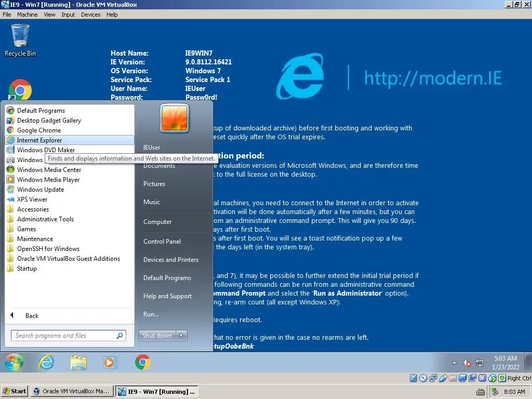Open the Music library
Viewport: 532px width, 399px height.
[x=151, y=202]
